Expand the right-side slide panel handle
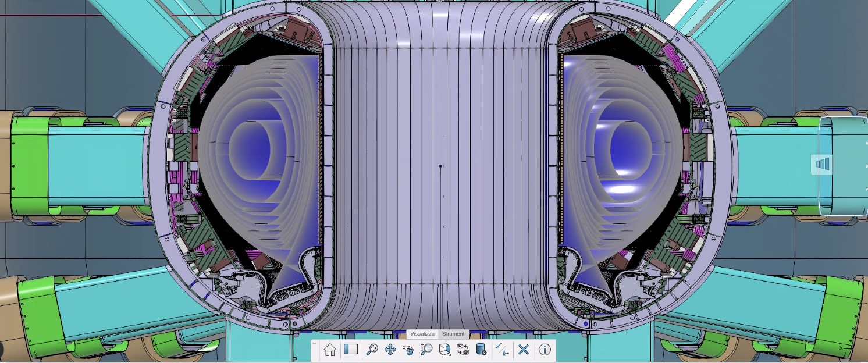868x363 pixels. (821, 165)
